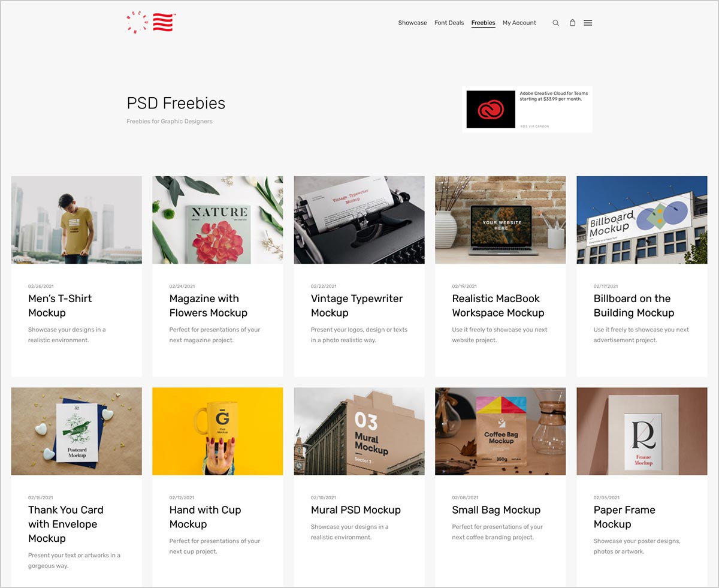Click the Thank You Card postcard thumbnail
Viewport: 719px width, 588px height.
pos(77,432)
